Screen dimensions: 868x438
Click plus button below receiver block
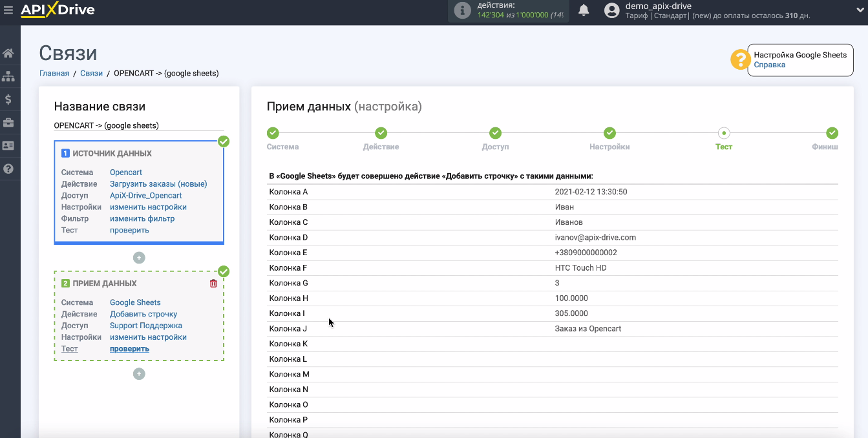tap(139, 374)
